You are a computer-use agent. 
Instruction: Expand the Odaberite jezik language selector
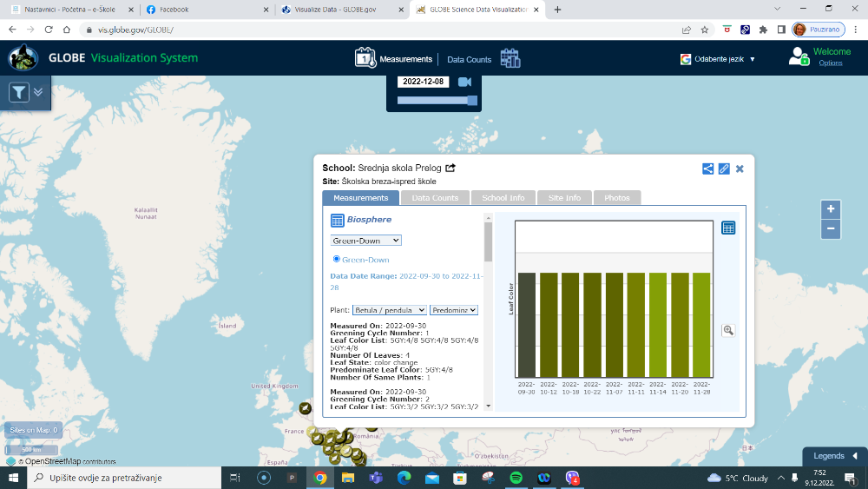tap(719, 59)
